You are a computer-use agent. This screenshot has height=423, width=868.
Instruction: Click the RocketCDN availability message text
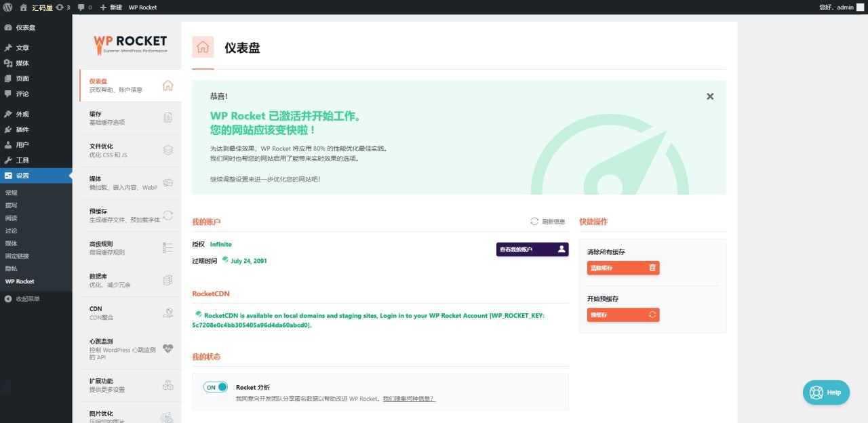tap(368, 320)
